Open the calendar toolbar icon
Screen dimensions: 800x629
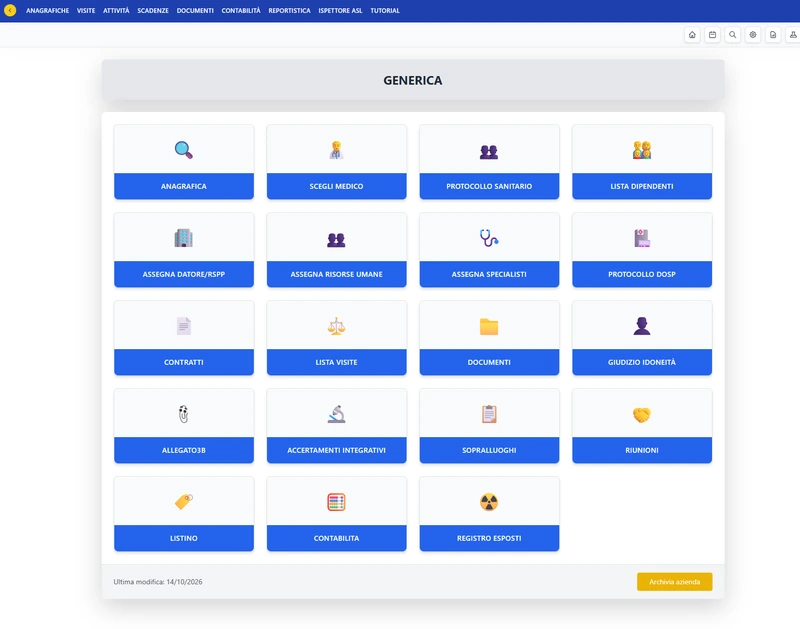pyautogui.click(x=712, y=35)
